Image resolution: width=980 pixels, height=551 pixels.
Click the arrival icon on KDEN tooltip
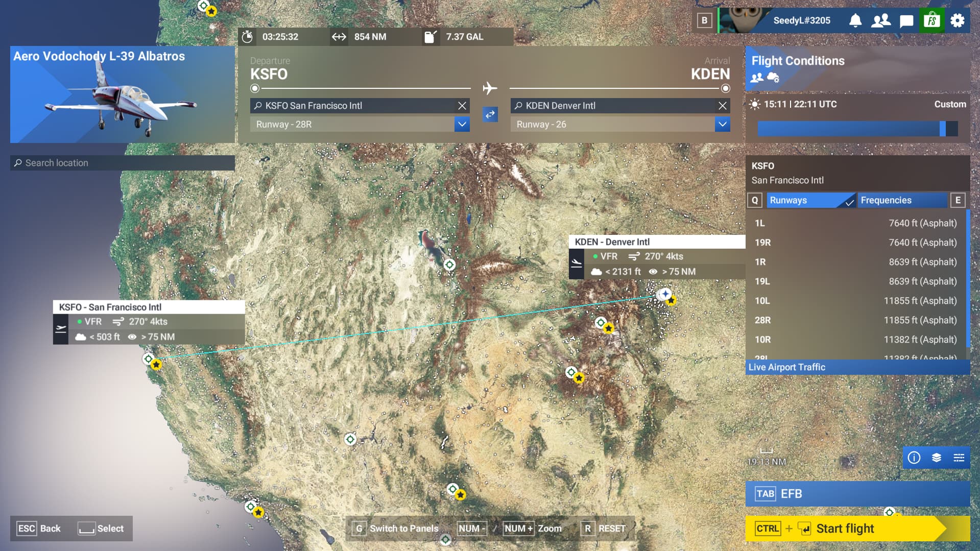pos(577,263)
